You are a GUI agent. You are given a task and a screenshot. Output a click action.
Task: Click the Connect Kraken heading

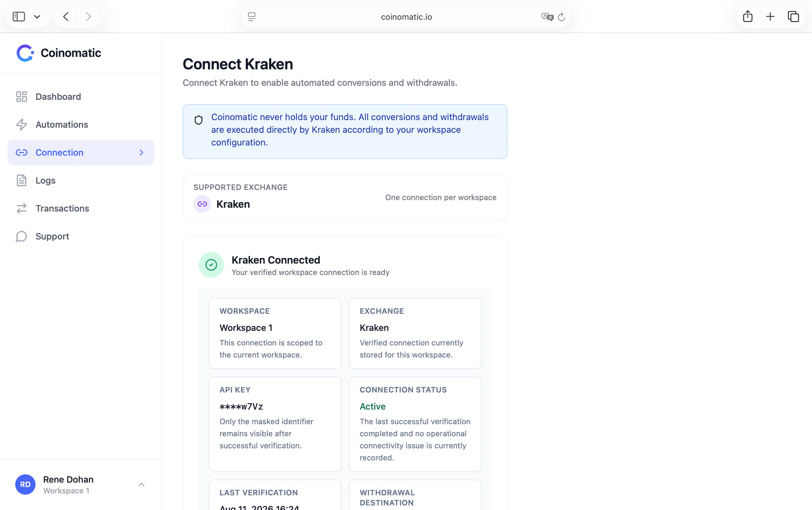pos(238,64)
